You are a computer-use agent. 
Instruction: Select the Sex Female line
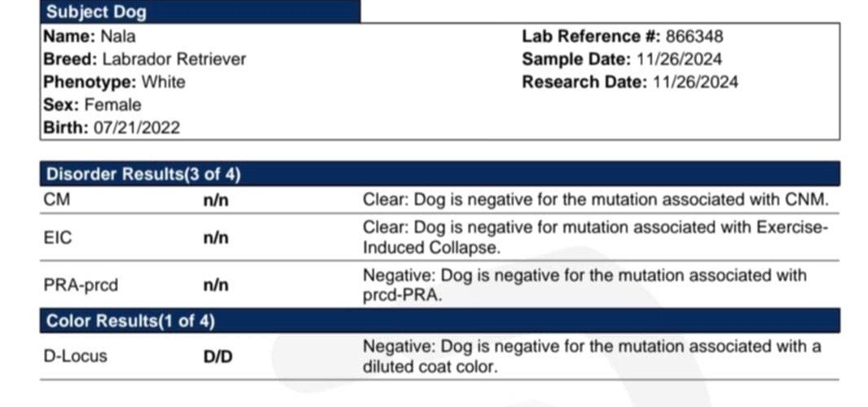92,104
